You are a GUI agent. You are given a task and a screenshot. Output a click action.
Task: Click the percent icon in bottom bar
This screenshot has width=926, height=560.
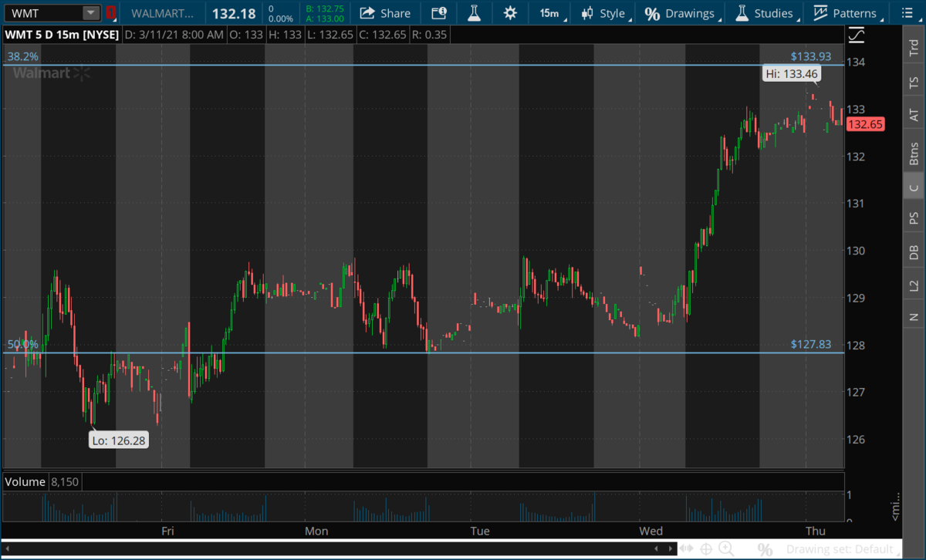[x=765, y=549]
